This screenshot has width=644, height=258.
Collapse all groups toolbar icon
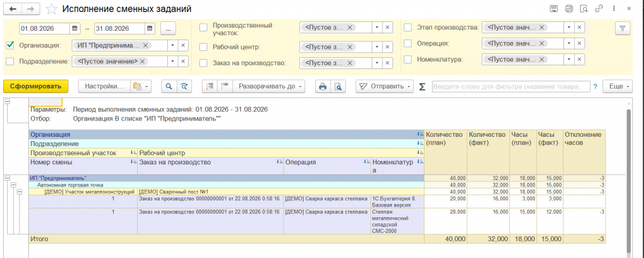pos(210,87)
